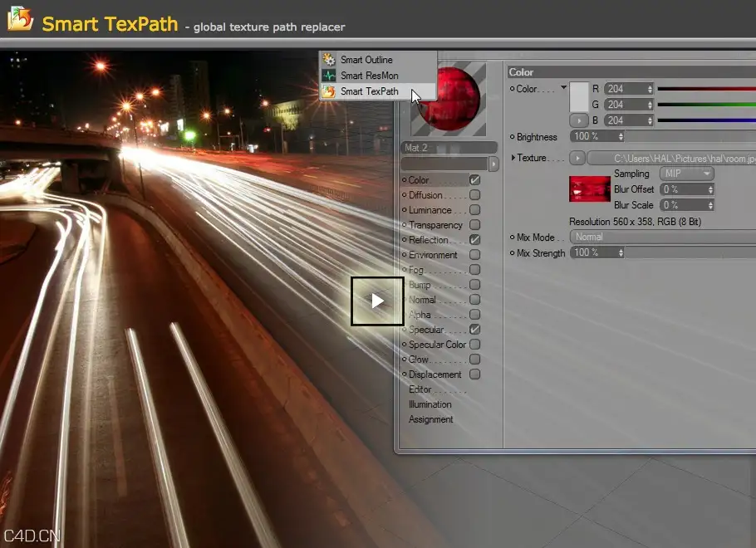Open the Sampling MIP dropdown
The image size is (756, 548).
(x=686, y=174)
